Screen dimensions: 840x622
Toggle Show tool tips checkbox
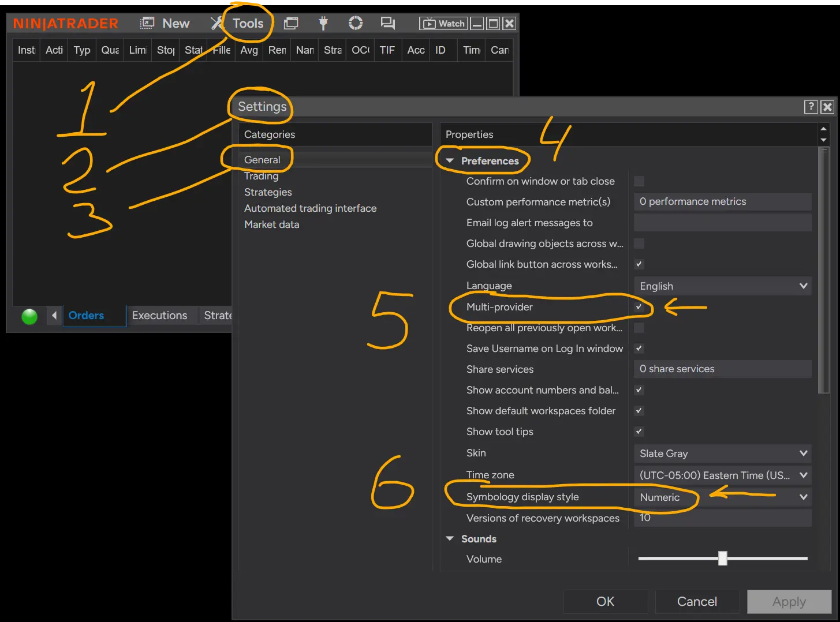tap(639, 432)
